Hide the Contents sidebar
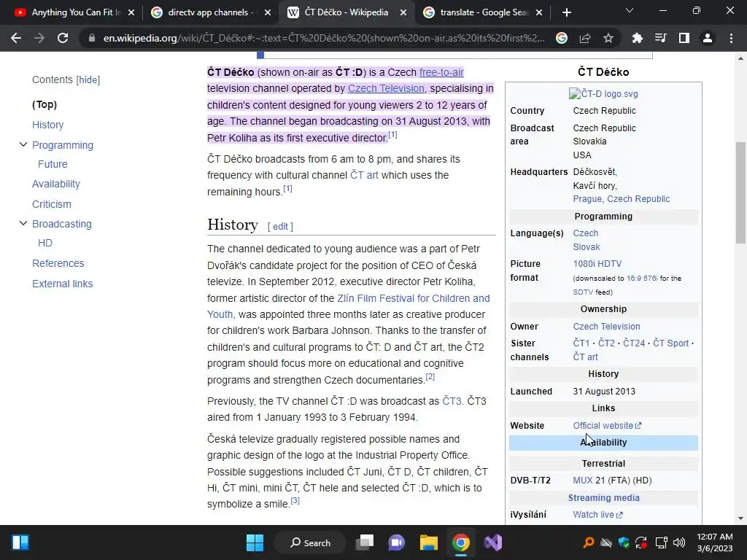The width and height of the screenshot is (747, 560). pyautogui.click(x=88, y=80)
